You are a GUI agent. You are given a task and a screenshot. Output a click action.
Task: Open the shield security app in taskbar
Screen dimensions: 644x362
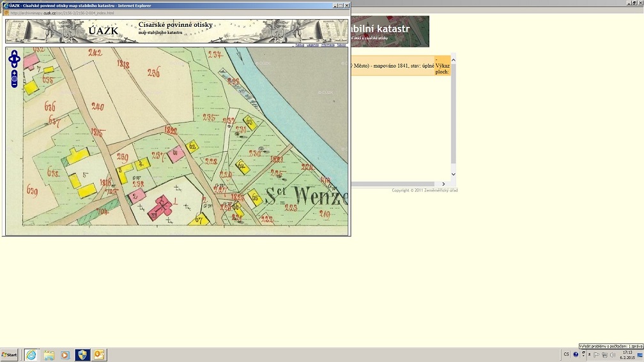pyautogui.click(x=82, y=354)
